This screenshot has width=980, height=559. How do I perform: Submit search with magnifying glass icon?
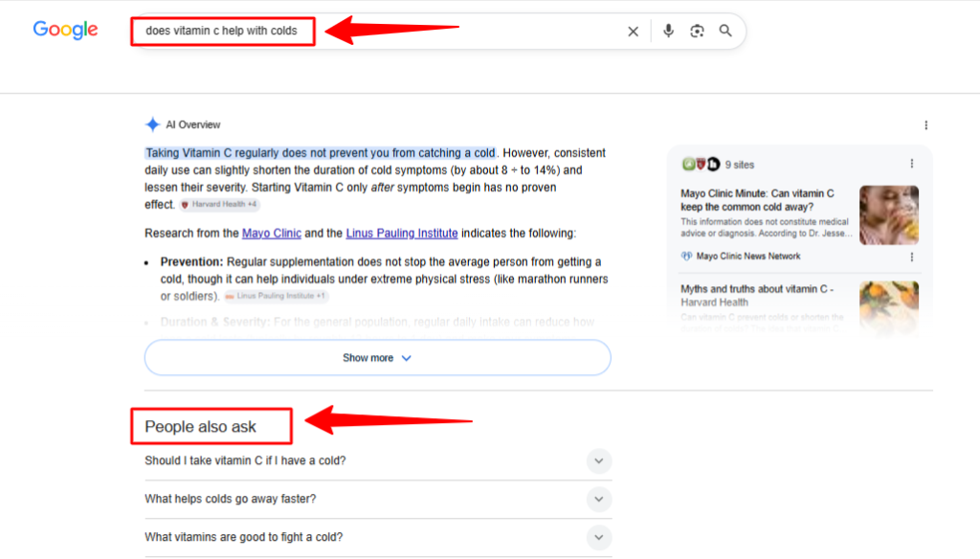[x=725, y=31]
